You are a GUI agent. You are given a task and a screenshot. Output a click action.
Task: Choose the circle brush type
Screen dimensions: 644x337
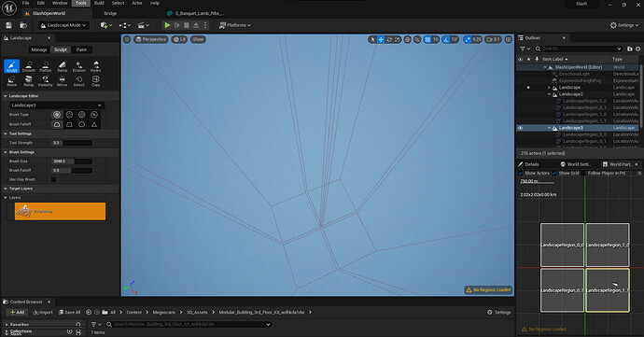pyautogui.click(x=57, y=115)
